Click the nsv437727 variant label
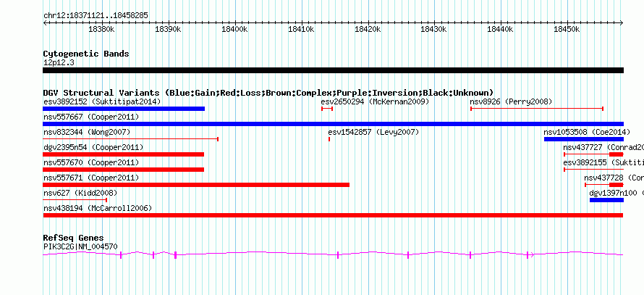This screenshot has width=644, height=295. [x=603, y=147]
